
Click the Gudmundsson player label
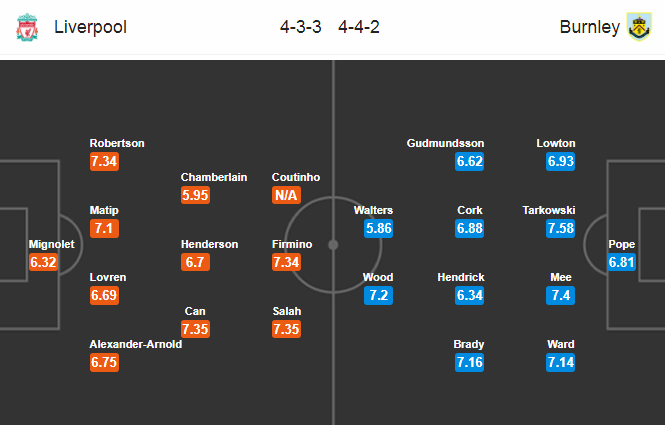pos(445,143)
